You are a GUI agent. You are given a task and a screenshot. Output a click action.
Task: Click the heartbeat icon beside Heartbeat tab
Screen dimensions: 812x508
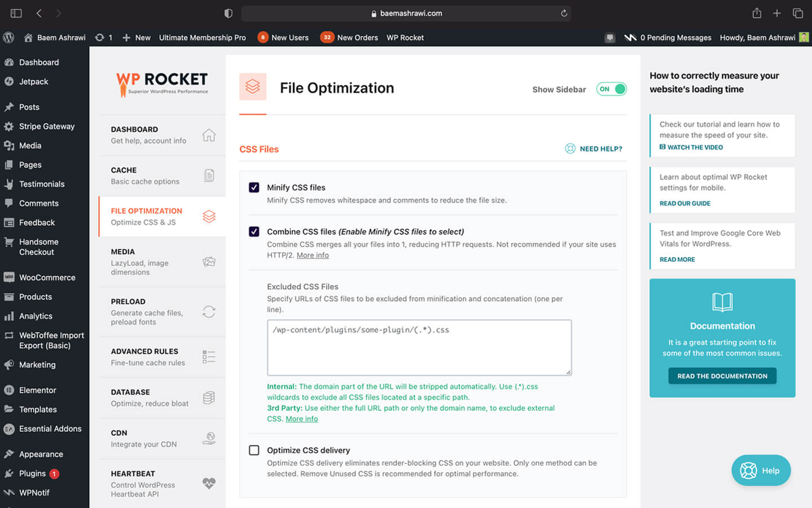(x=209, y=483)
